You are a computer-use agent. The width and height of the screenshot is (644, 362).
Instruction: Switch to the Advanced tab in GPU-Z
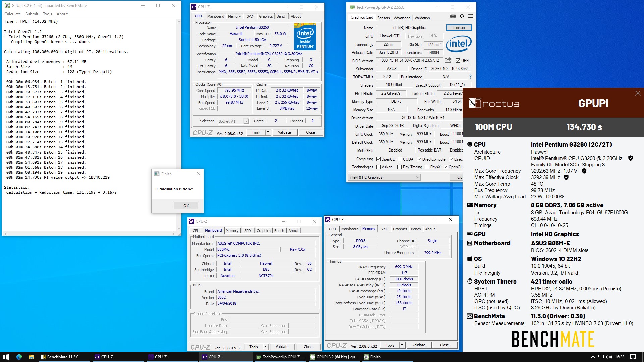(x=402, y=18)
